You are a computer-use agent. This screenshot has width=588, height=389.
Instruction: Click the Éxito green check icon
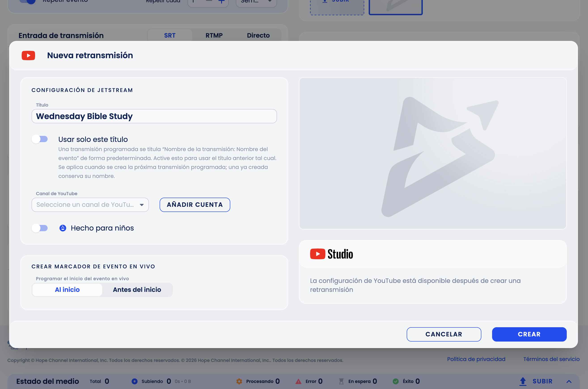click(396, 381)
